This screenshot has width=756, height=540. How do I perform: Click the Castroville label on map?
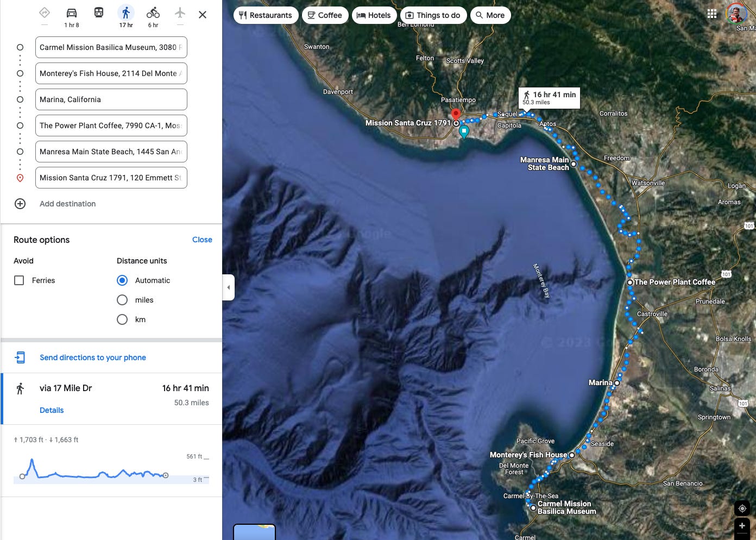point(652,314)
